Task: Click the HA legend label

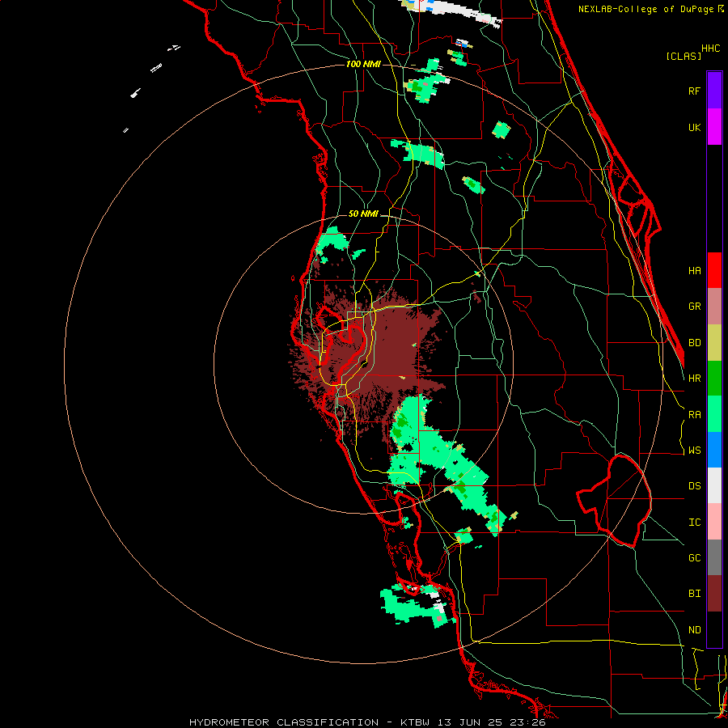Action: coord(695,271)
